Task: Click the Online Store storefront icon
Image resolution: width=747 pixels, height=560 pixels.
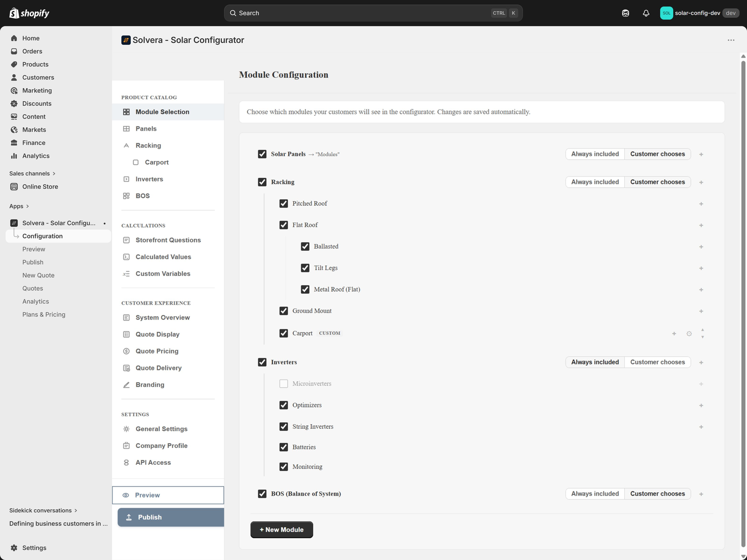Action: pyautogui.click(x=14, y=187)
